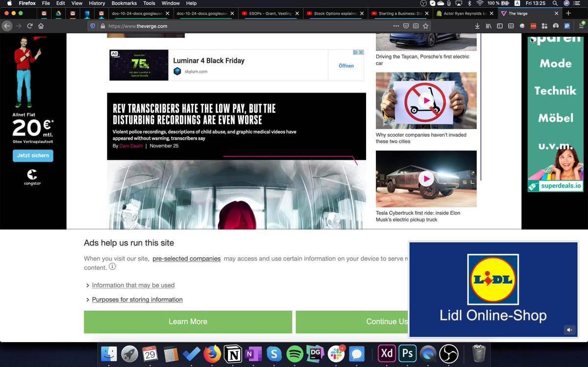The image size is (588, 367).
Task: Expand "Information that may be used"
Action: (x=133, y=285)
